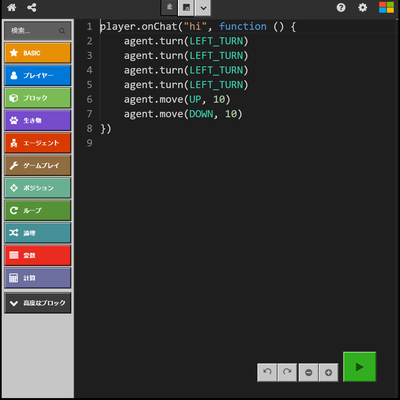Click line number 1 in the gutter
Image resolution: width=400 pixels, height=400 pixels.
coord(89,26)
